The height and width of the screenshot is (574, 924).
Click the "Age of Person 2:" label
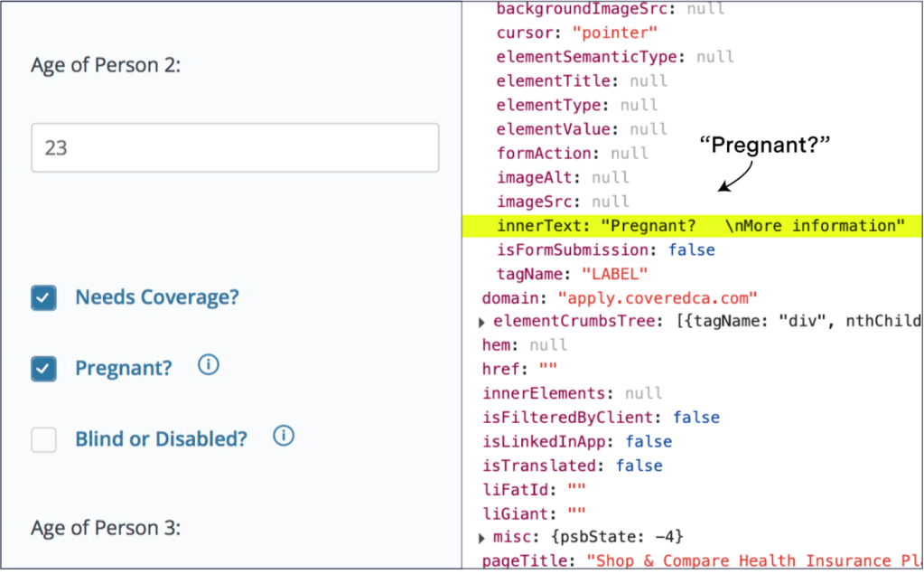click(x=106, y=66)
